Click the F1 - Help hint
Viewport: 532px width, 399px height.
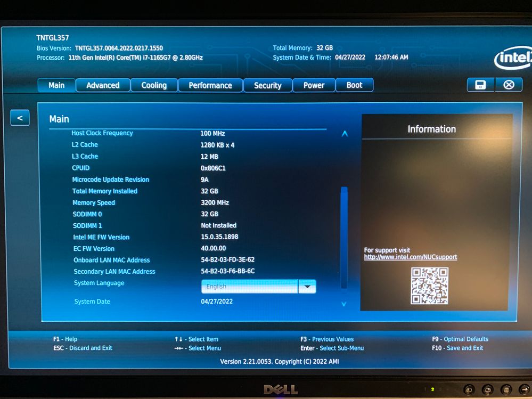click(x=65, y=339)
